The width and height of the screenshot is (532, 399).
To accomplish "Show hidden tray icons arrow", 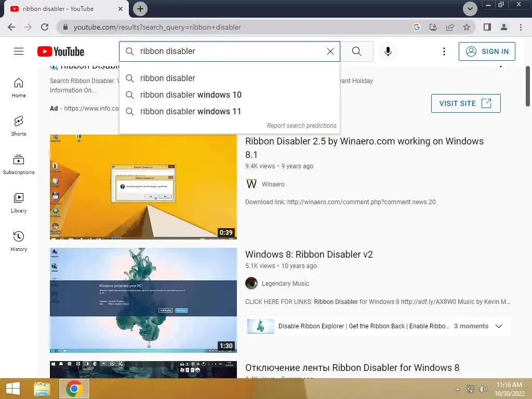I will tap(458, 389).
